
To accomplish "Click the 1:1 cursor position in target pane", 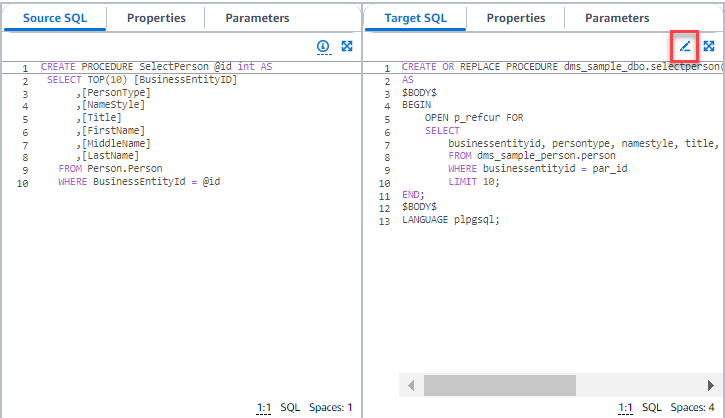I will 626,407.
